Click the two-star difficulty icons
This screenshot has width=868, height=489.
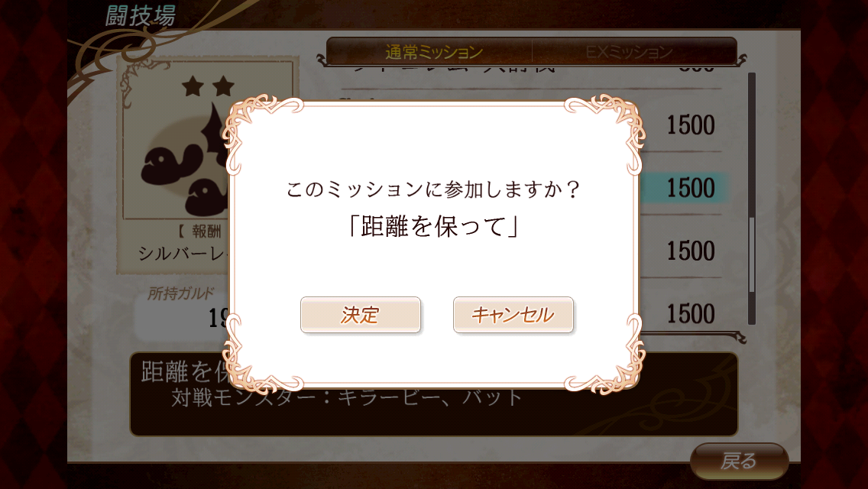coord(208,86)
